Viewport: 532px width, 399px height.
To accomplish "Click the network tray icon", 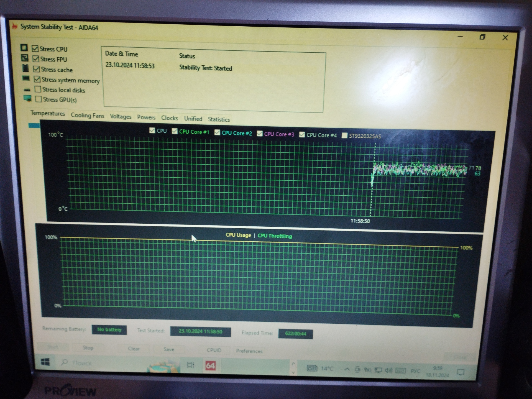I will [378, 370].
